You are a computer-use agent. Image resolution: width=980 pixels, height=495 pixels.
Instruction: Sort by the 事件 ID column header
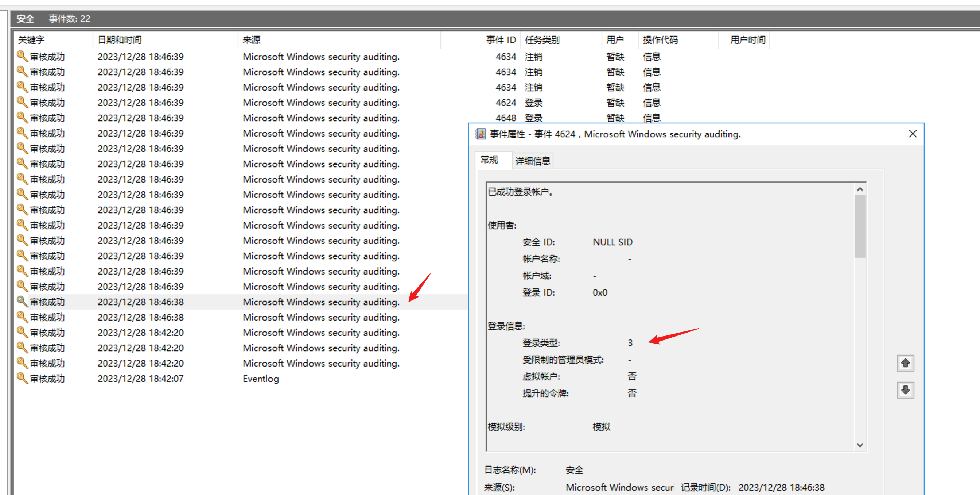pyautogui.click(x=500, y=40)
